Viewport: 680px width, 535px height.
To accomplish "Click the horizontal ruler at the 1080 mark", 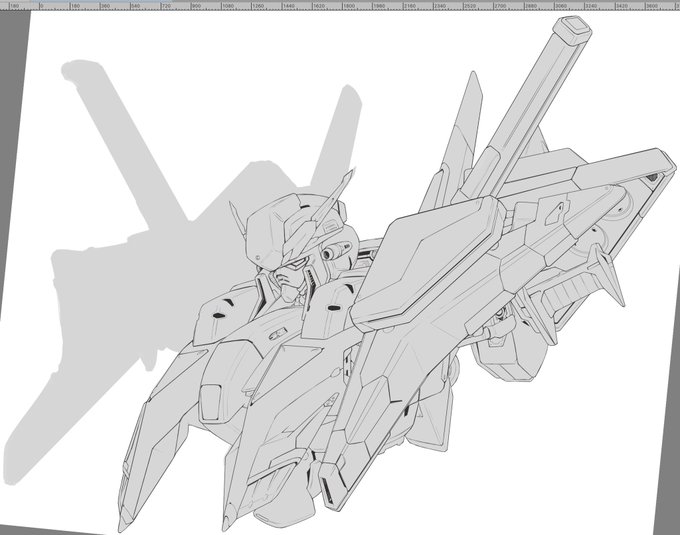I will (x=228, y=6).
